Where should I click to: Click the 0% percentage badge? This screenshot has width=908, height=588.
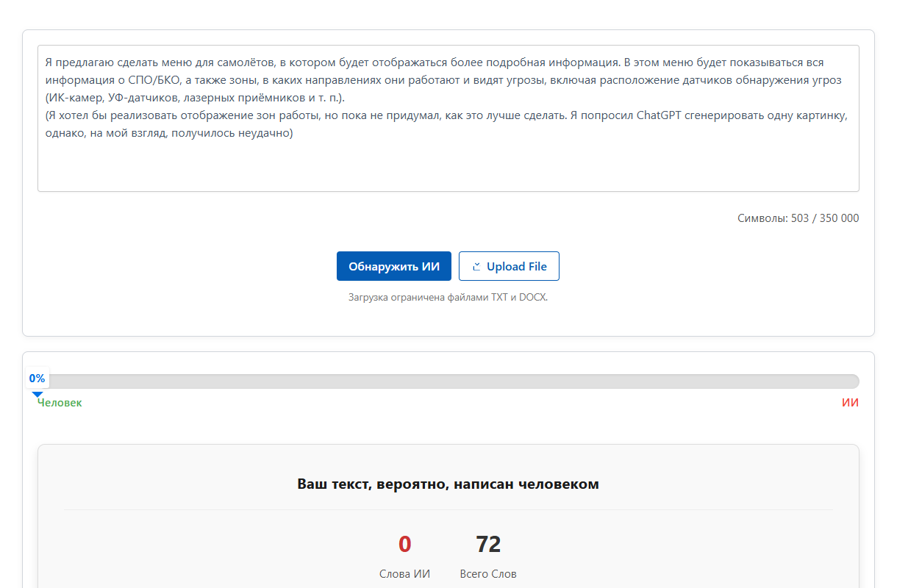pyautogui.click(x=37, y=379)
